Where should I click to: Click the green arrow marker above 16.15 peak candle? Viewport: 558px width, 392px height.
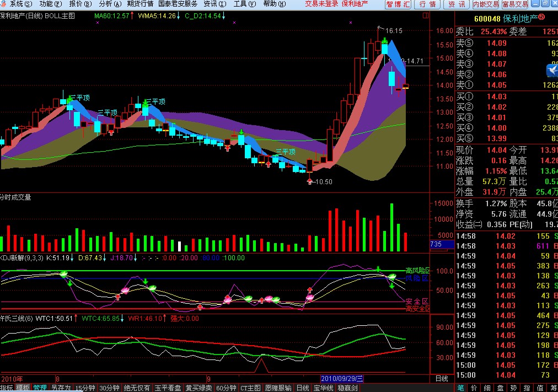tap(385, 41)
